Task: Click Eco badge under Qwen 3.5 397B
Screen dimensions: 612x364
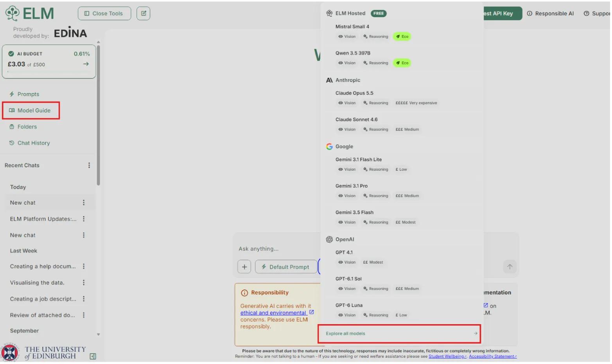Action: pos(402,63)
